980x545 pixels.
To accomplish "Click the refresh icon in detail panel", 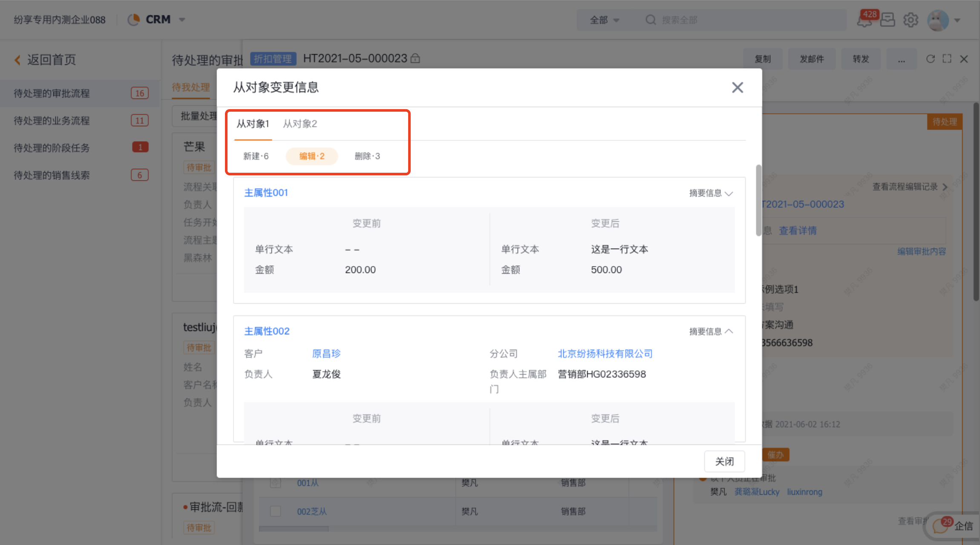I will [931, 59].
